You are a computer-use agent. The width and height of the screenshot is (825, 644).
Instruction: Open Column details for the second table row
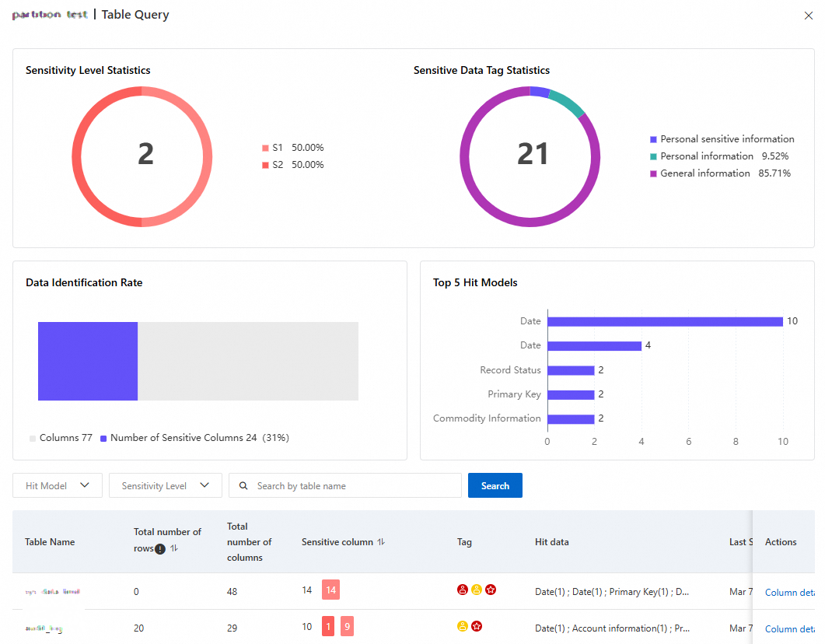(789, 629)
